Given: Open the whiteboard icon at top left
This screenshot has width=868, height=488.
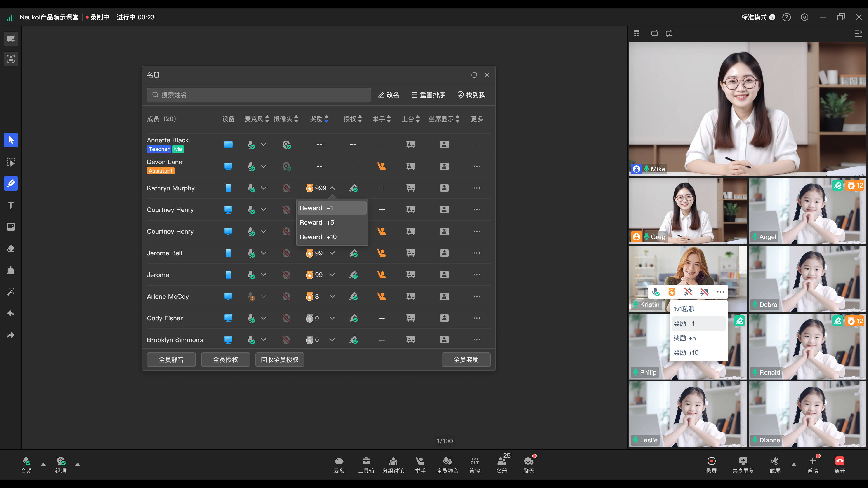Looking at the screenshot, I should coord(11,39).
